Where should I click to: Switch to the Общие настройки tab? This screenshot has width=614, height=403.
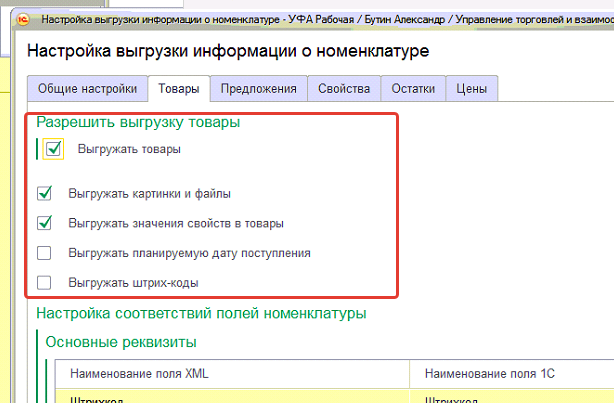pos(87,89)
